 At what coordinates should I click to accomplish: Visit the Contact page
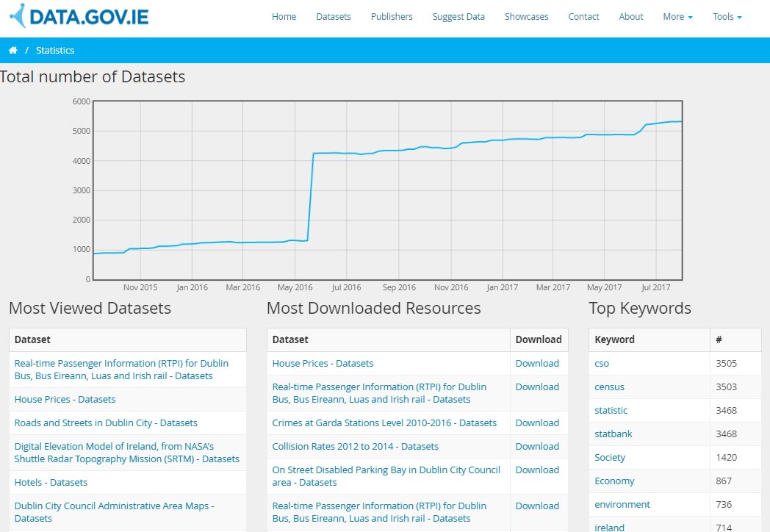[583, 16]
